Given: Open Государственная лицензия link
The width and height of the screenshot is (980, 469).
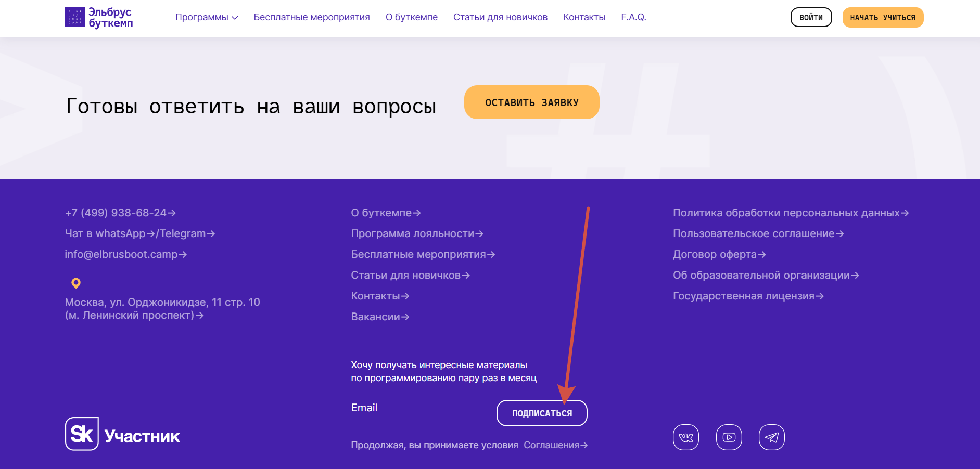Looking at the screenshot, I should click(748, 296).
